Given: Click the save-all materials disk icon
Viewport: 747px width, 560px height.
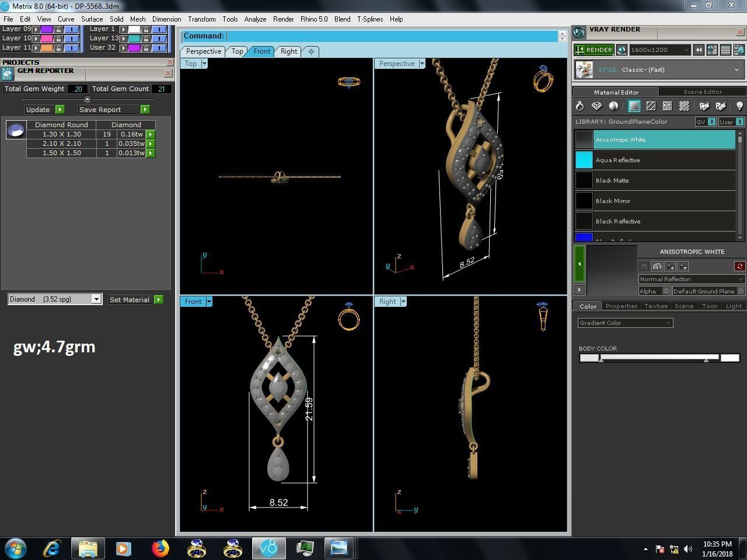Looking at the screenshot, I should coord(657,267).
